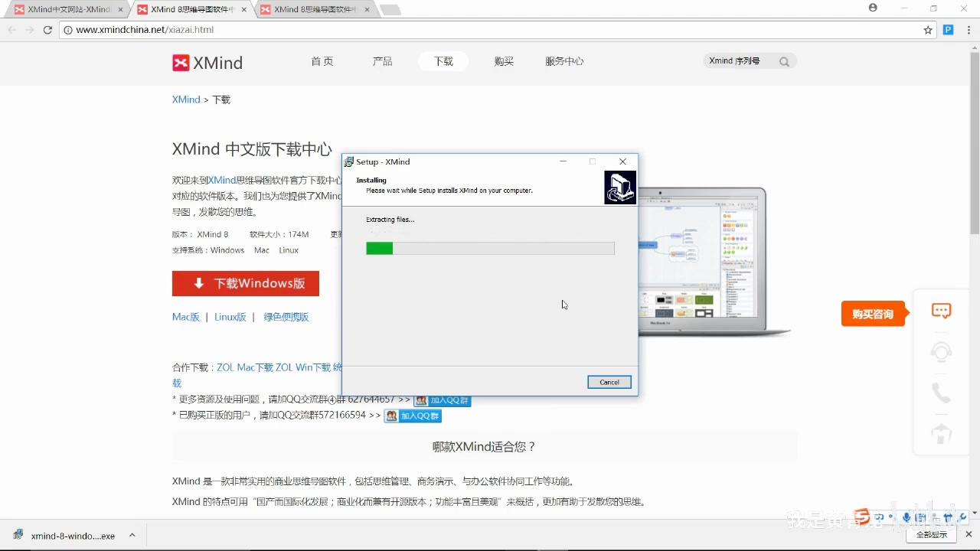The width and height of the screenshot is (980, 551).
Task: Click the 软件大小：174M text
Action: pyautogui.click(x=279, y=234)
